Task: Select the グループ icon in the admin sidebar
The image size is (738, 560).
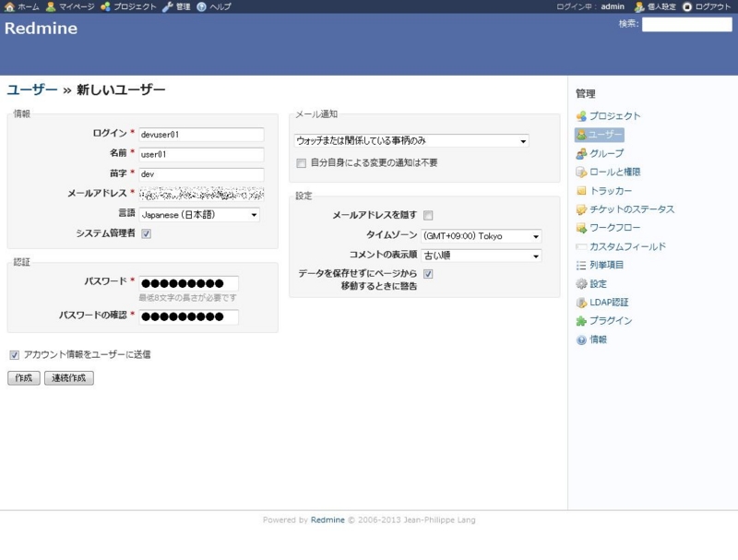Action: click(608, 153)
